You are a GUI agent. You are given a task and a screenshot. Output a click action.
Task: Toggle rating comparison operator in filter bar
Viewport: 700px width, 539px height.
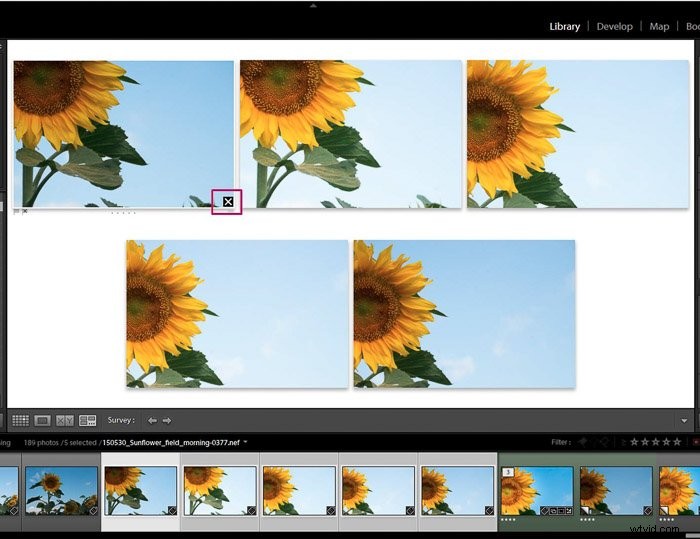[x=624, y=443]
